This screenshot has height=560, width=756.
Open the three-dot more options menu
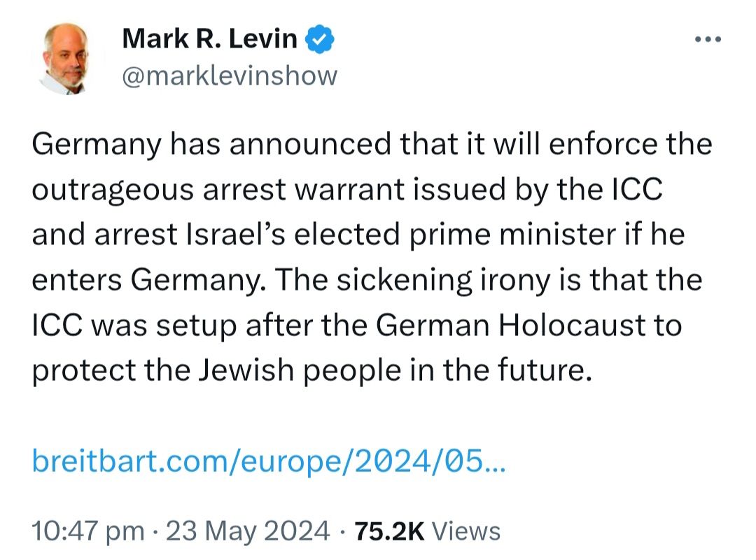click(x=708, y=39)
